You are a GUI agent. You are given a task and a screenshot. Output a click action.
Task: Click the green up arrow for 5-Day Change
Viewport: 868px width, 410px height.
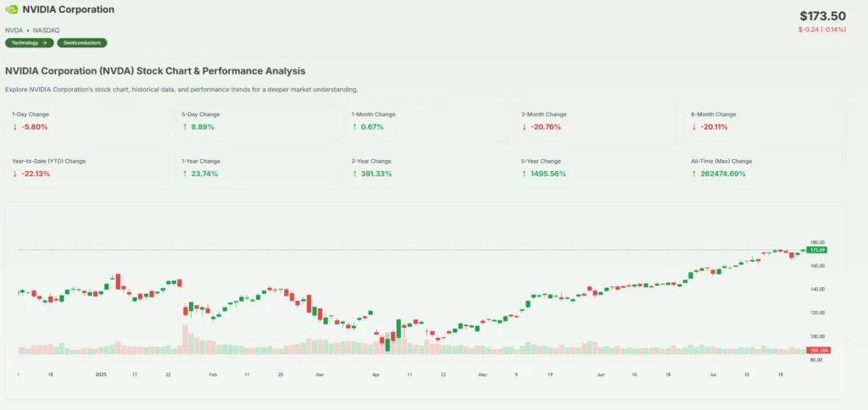(x=184, y=127)
